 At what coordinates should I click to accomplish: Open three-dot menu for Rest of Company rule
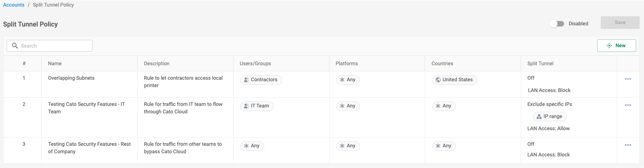pyautogui.click(x=628, y=145)
